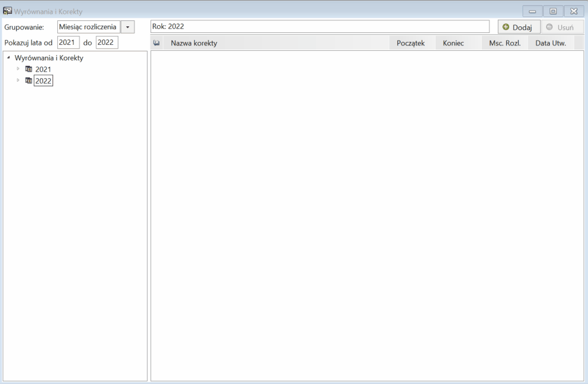Collapse the Wyrównania i Korekty root node

(8, 57)
